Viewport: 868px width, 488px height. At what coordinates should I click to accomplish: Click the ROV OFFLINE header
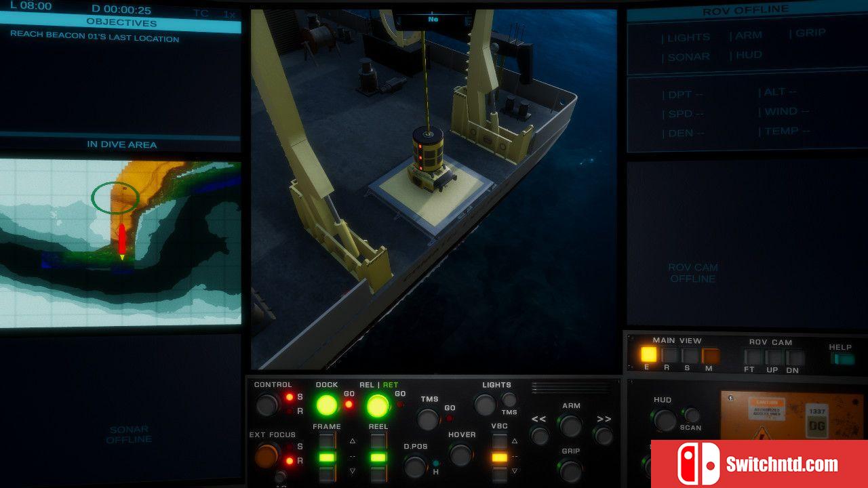click(745, 11)
